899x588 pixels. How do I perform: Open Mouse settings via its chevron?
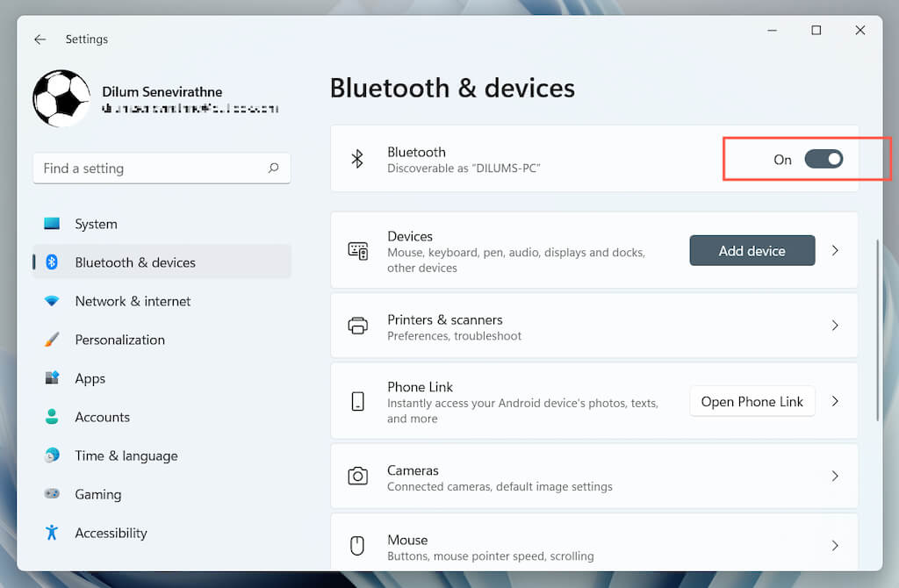(835, 545)
